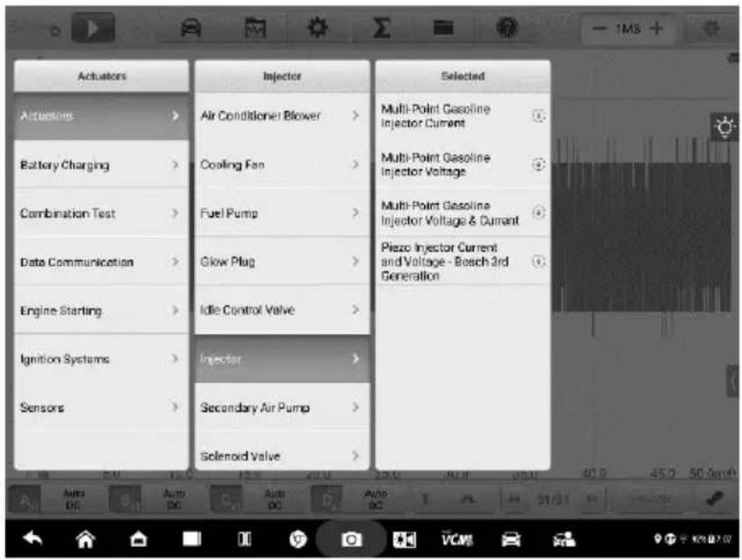Open the top-right corner gear icon

coord(710,28)
